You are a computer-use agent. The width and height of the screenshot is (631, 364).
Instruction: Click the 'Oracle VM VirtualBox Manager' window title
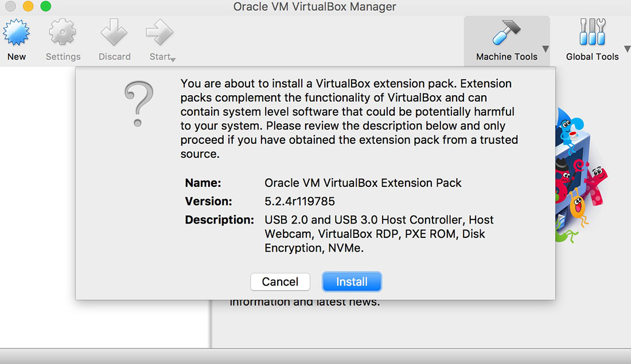(315, 7)
